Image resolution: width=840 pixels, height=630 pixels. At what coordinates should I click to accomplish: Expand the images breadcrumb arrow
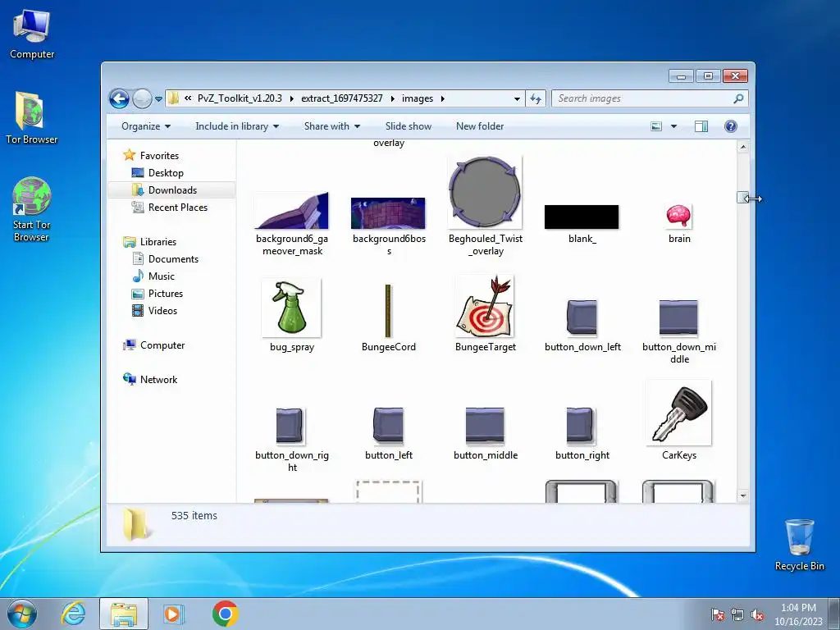click(x=443, y=98)
